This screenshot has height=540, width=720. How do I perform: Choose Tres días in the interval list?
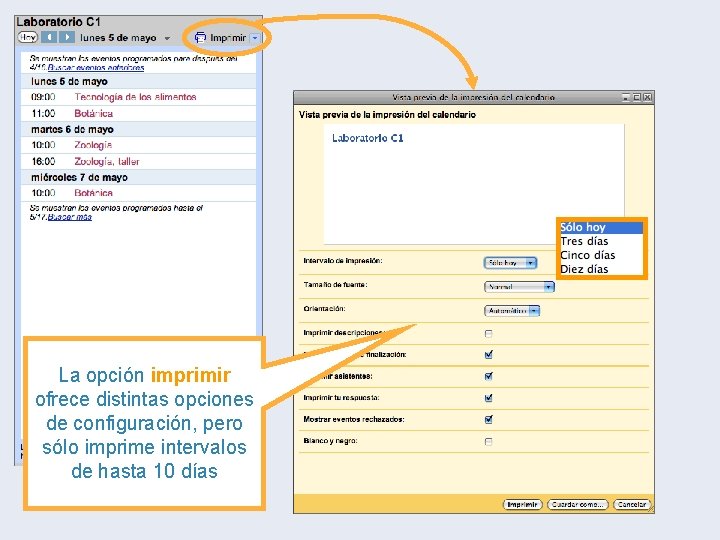pos(601,241)
